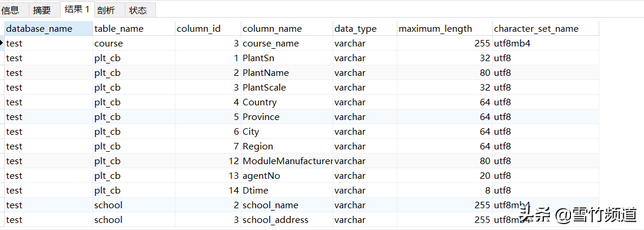Open the 摘要 tab
644x230 pixels.
pos(44,11)
